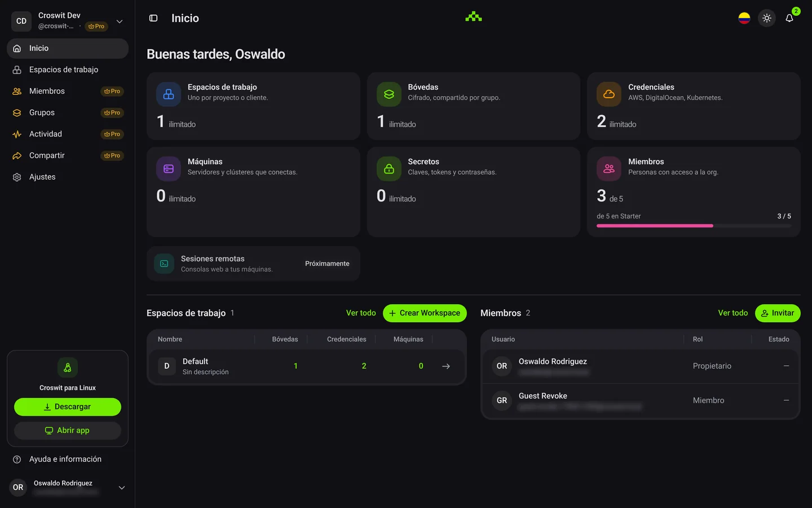The height and width of the screenshot is (508, 812).
Task: Click the Pro badge next to Miembros
Action: 112,91
